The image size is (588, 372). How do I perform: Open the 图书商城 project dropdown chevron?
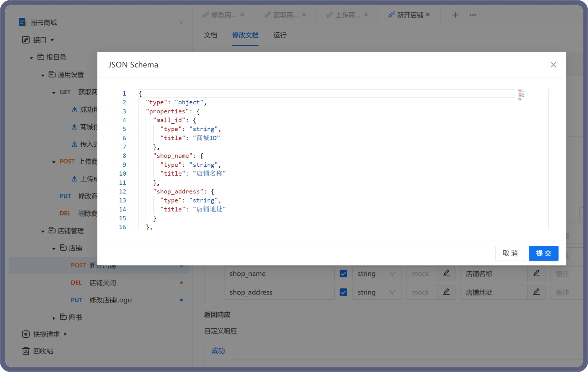click(x=181, y=22)
